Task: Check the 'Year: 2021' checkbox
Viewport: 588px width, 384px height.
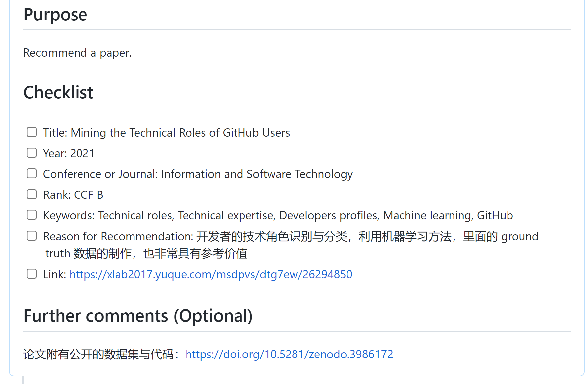Action: point(32,153)
